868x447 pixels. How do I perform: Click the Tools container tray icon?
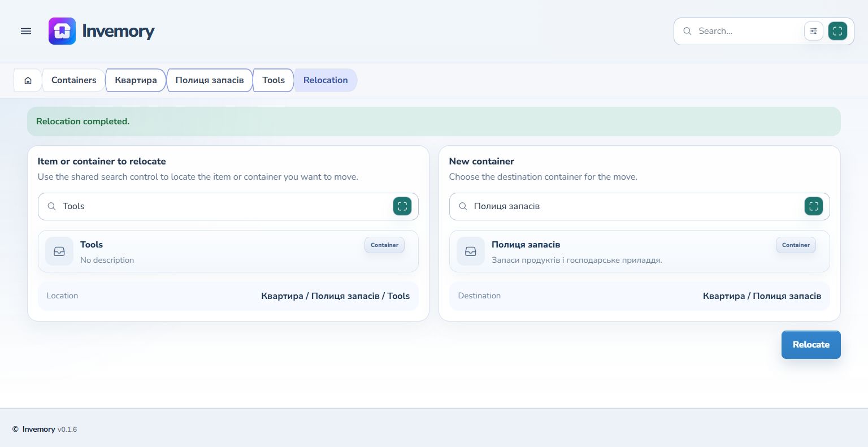point(59,251)
